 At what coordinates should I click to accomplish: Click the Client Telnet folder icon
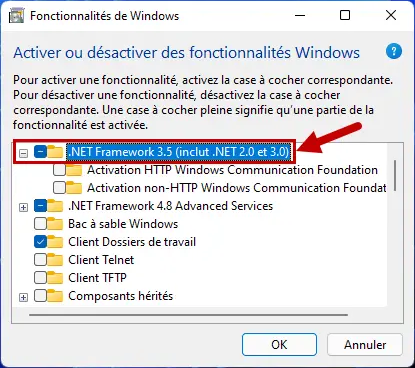pyautogui.click(x=55, y=260)
